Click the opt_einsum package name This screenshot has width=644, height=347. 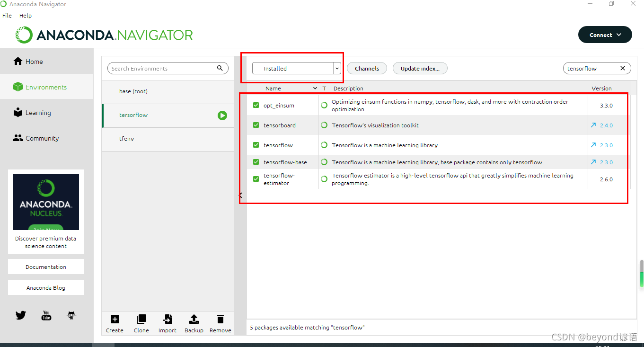coord(279,106)
